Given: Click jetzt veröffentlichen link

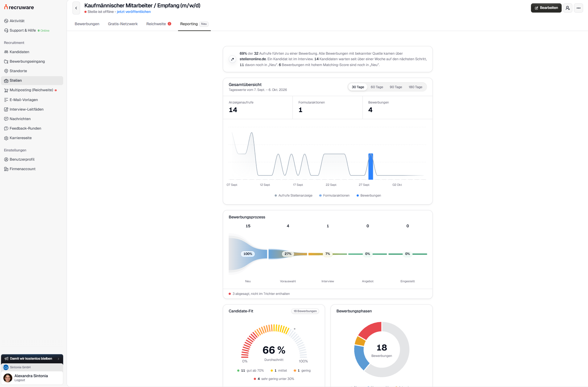Looking at the screenshot, I should pyautogui.click(x=134, y=12).
